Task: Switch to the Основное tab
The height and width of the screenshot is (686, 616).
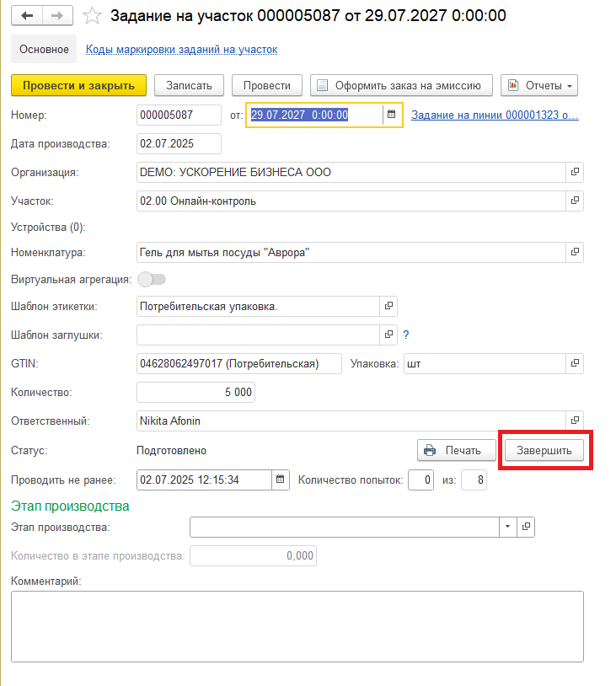Action: [44, 49]
